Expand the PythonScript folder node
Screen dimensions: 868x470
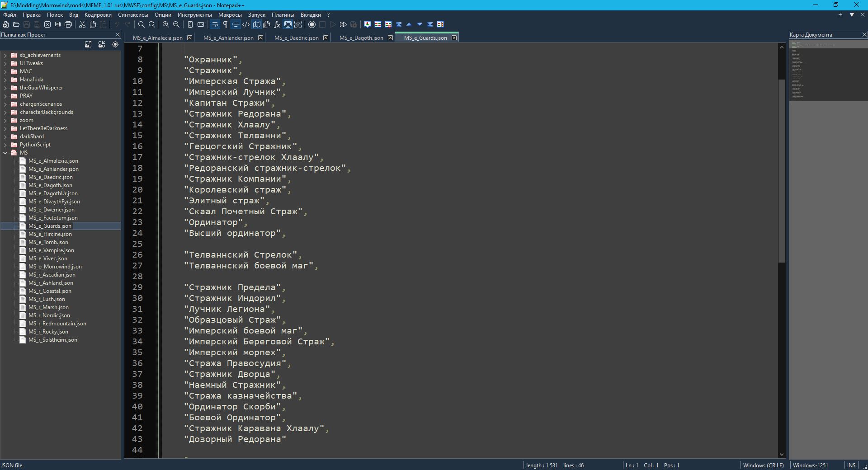click(x=5, y=145)
